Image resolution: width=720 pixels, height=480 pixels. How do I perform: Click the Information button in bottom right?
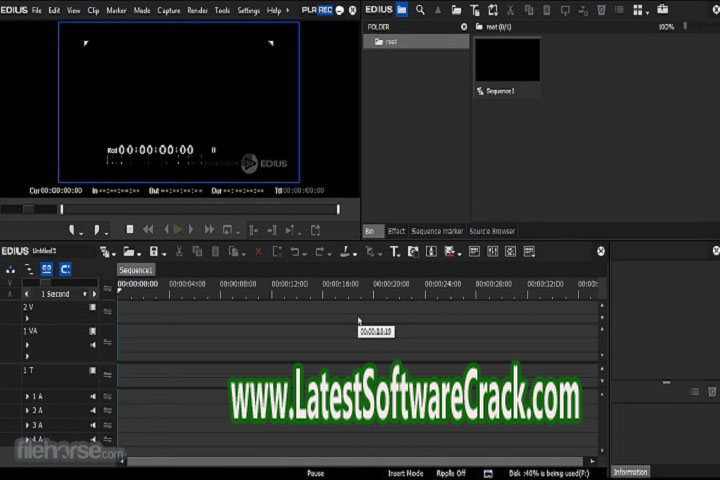[630, 472]
